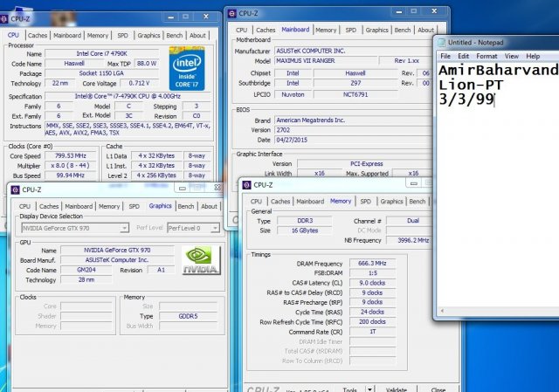Click the CPU-Z icon of the Mainboard window
This screenshot has height=392, width=559.
[x=235, y=13]
